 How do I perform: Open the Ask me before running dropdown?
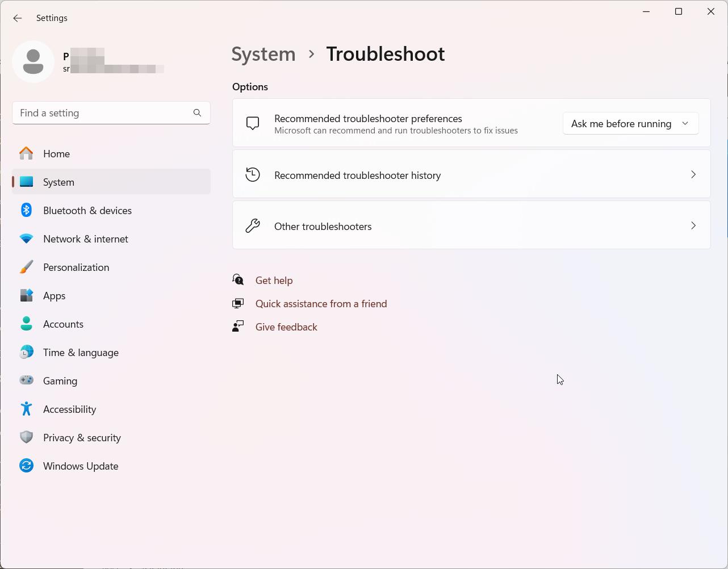tap(630, 124)
